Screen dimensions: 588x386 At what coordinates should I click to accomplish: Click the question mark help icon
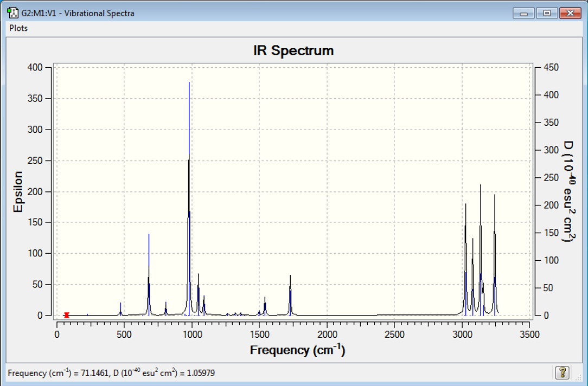pyautogui.click(x=562, y=372)
